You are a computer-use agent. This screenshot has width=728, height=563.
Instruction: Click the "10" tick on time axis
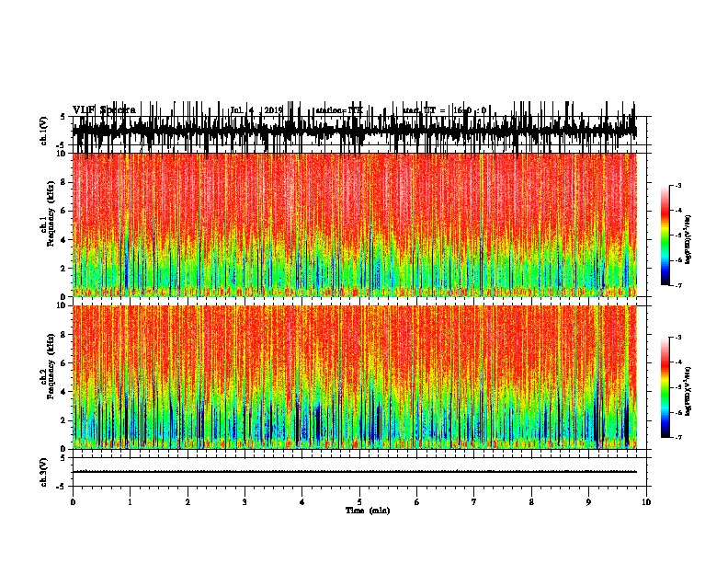646,502
